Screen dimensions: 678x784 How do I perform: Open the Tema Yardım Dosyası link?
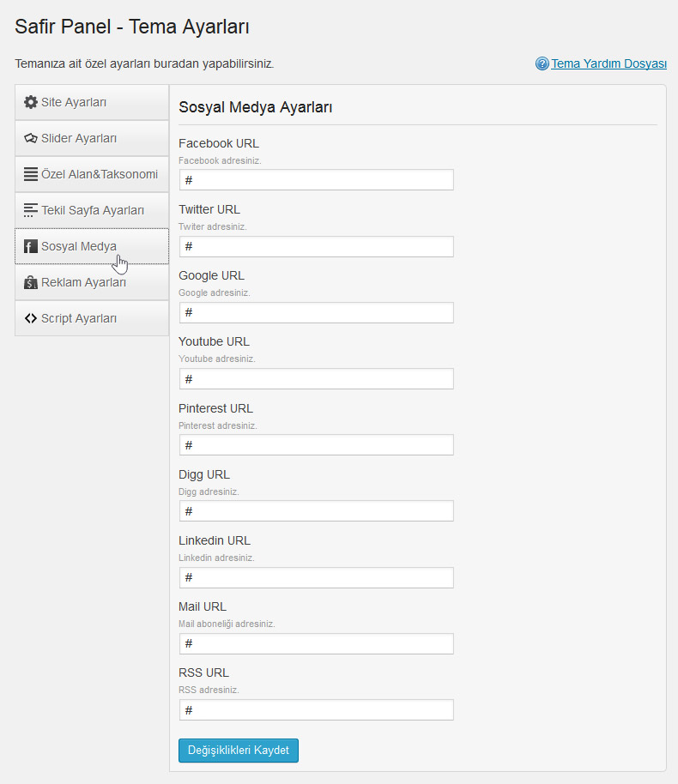(609, 63)
